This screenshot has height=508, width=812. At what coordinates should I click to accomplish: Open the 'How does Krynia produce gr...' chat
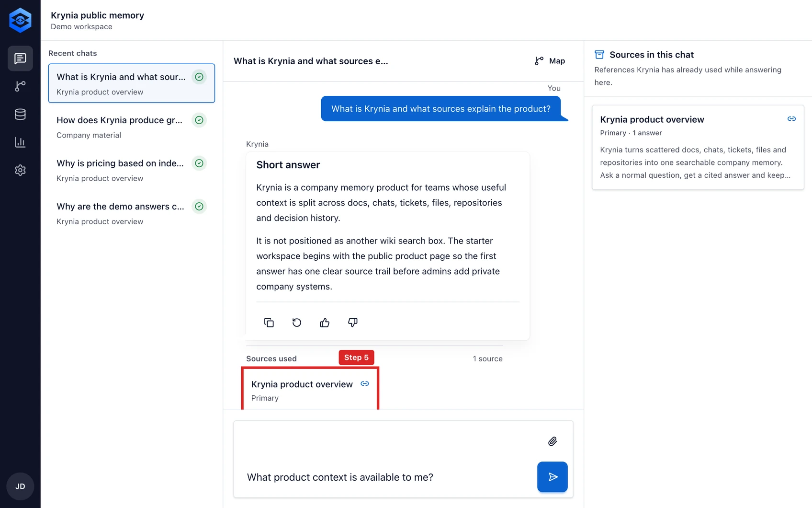coord(132,127)
